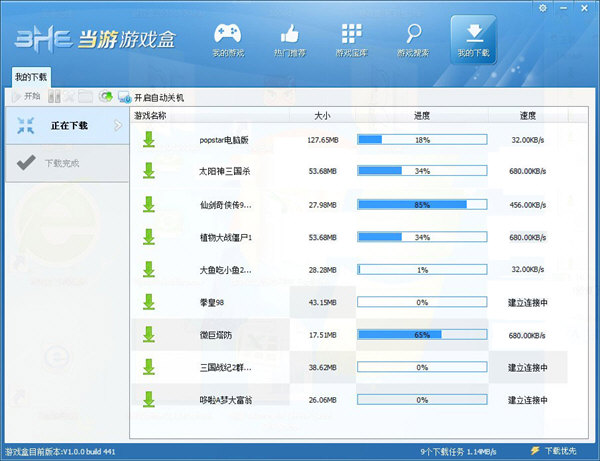
Task: Click 我的下载 download icon in top navigation
Action: coord(474,37)
